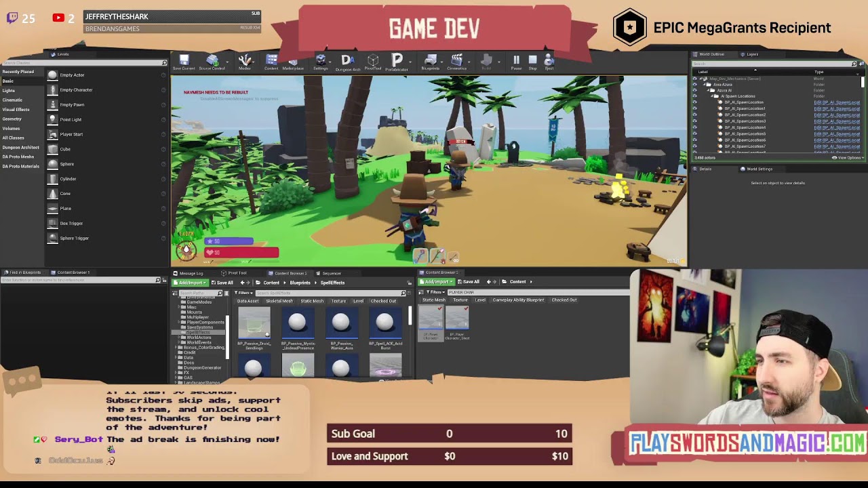Open the Marketplace toolbar icon
This screenshot has width=868, height=488.
click(x=293, y=62)
